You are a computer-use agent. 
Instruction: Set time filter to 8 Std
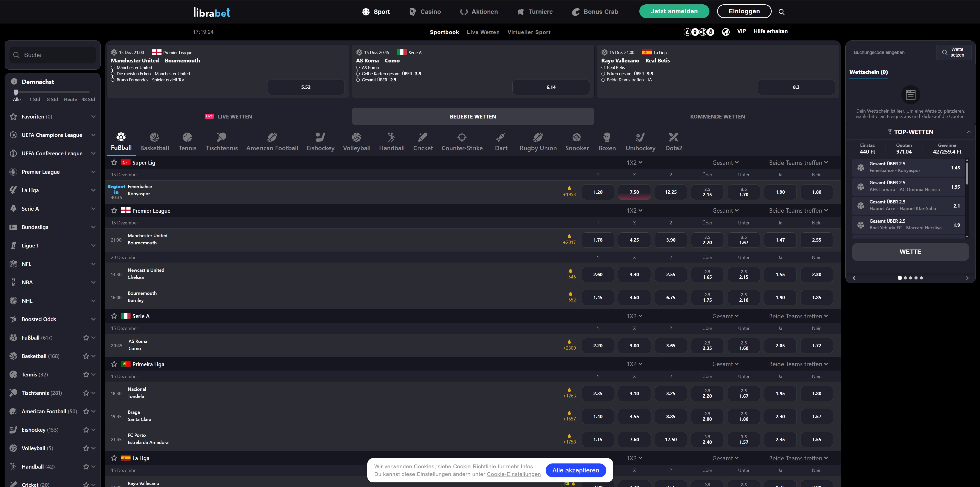[x=52, y=99]
